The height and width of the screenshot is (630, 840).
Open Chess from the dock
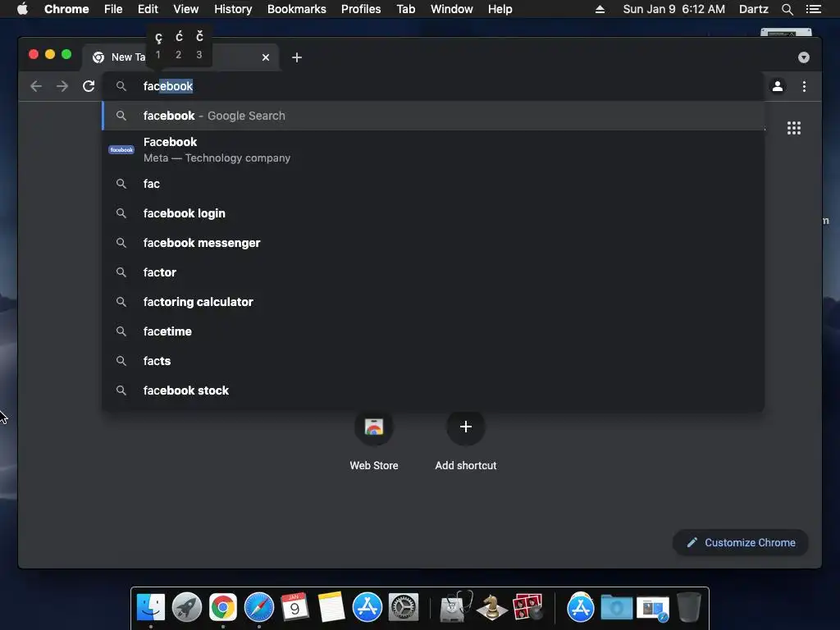[492, 608]
